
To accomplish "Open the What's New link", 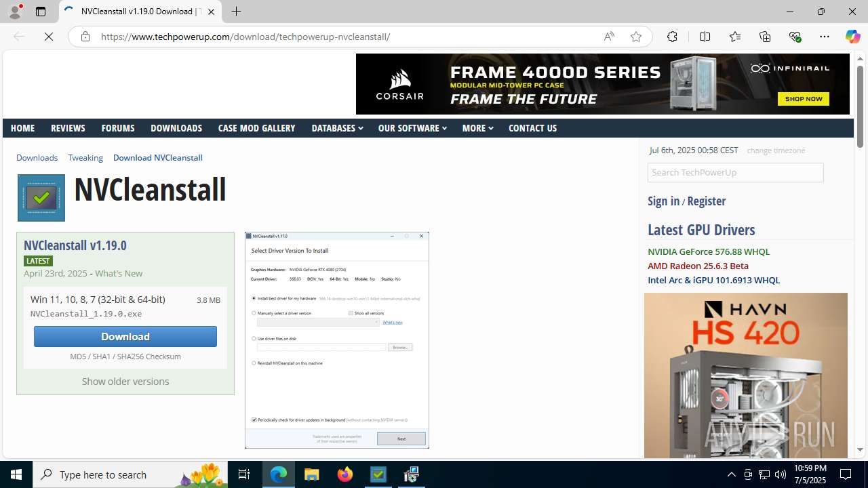I will tap(119, 273).
